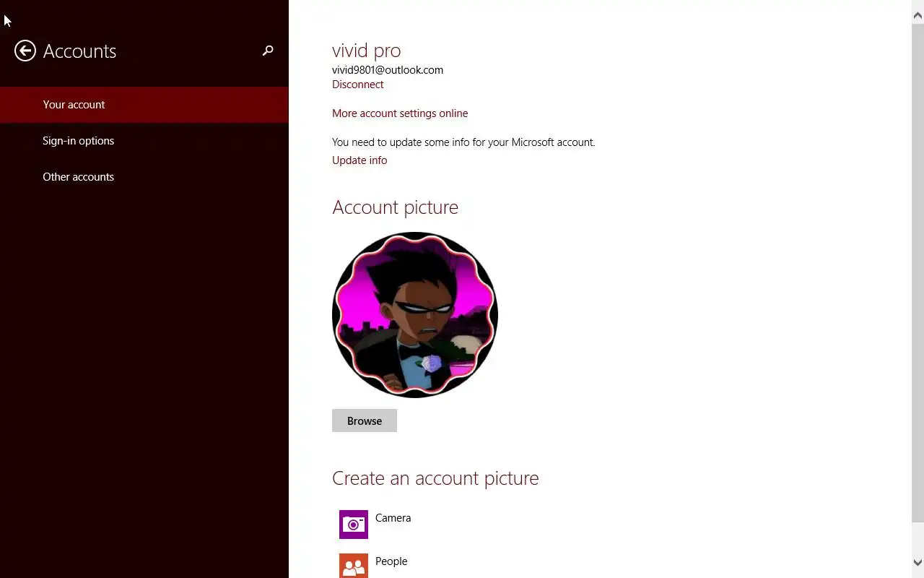The height and width of the screenshot is (578, 924).
Task: Go back using the Accounts back arrow
Action: (25, 51)
